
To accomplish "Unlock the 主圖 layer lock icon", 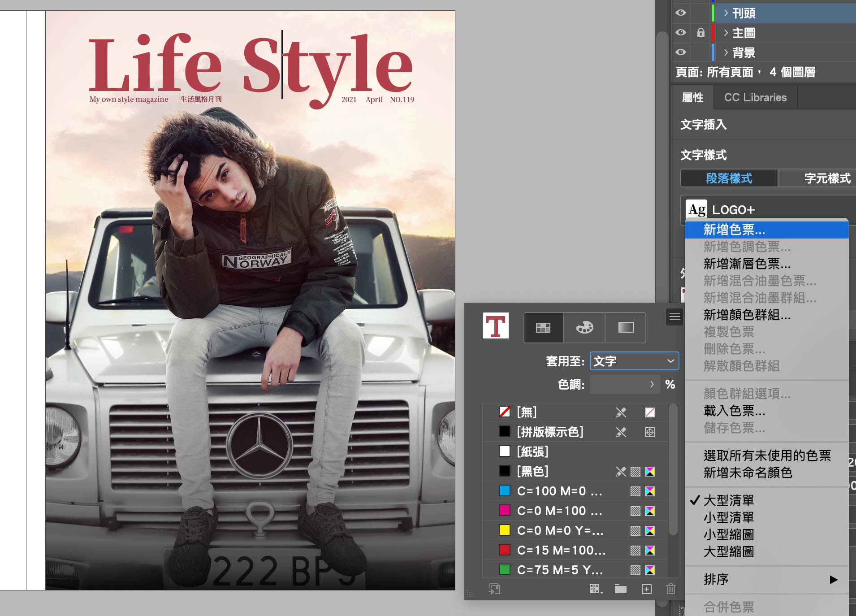I will (x=700, y=32).
